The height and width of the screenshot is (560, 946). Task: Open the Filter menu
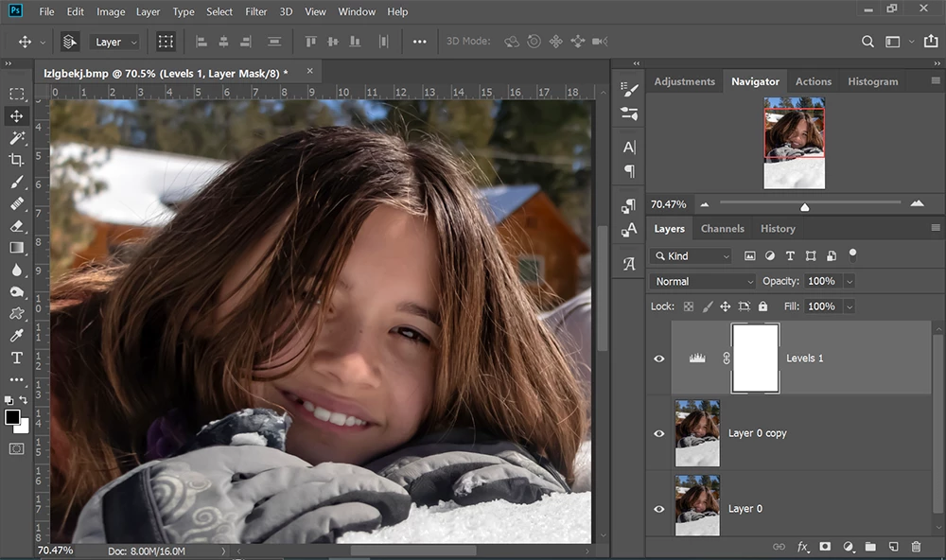tap(255, 12)
